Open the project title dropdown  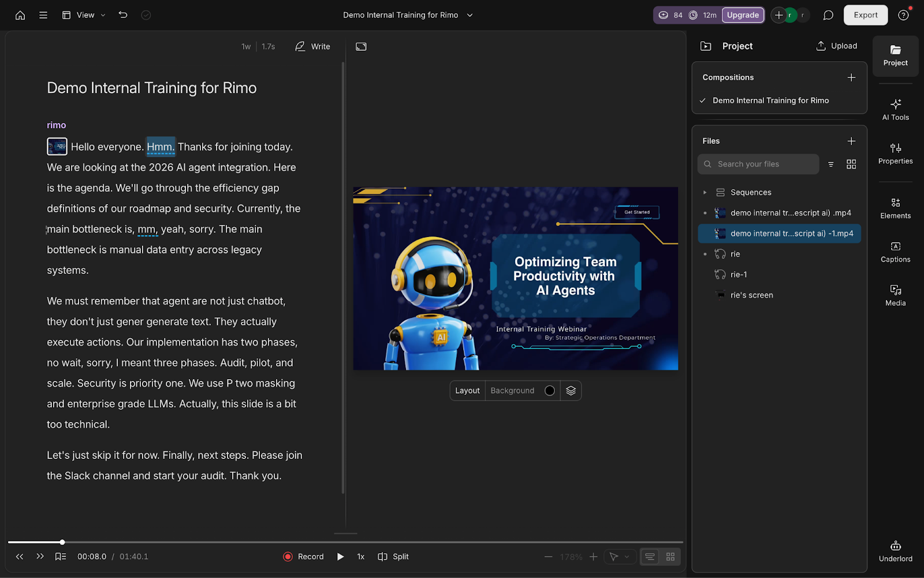(470, 15)
